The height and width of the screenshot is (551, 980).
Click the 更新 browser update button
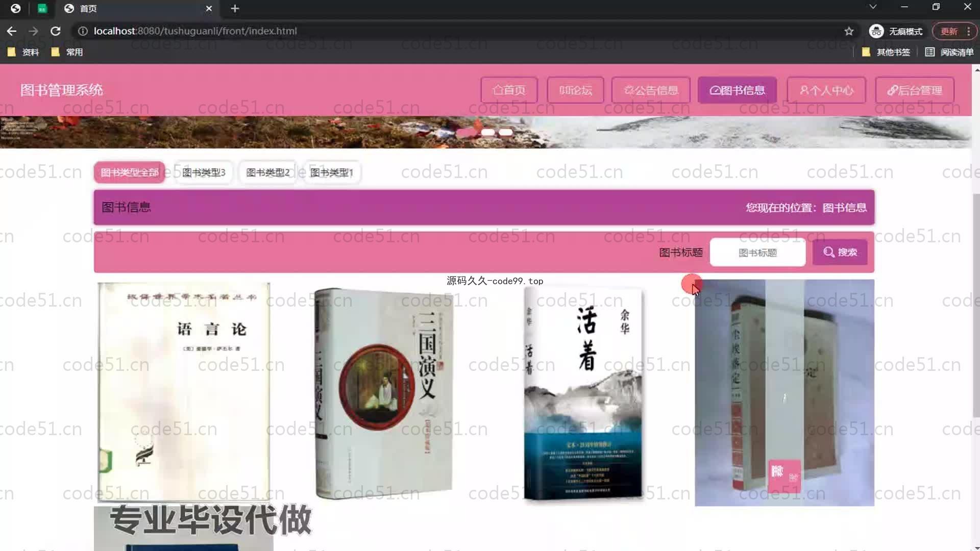(949, 31)
